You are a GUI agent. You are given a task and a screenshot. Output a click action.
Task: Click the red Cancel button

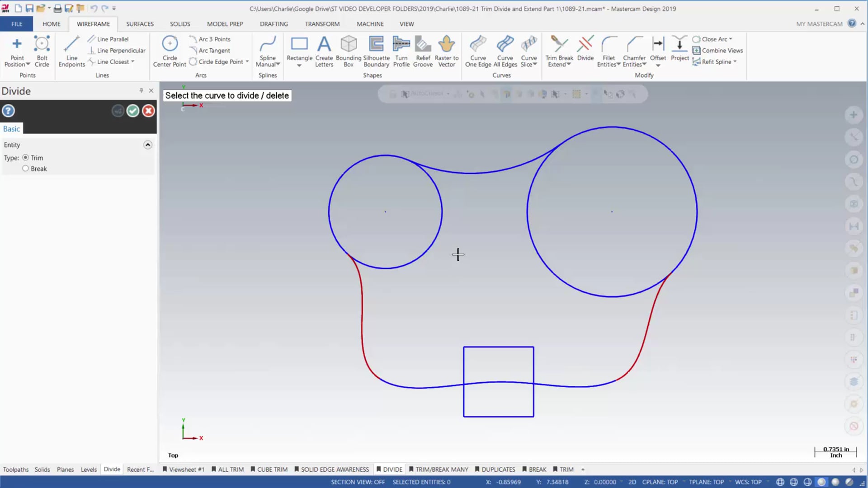[x=148, y=110]
